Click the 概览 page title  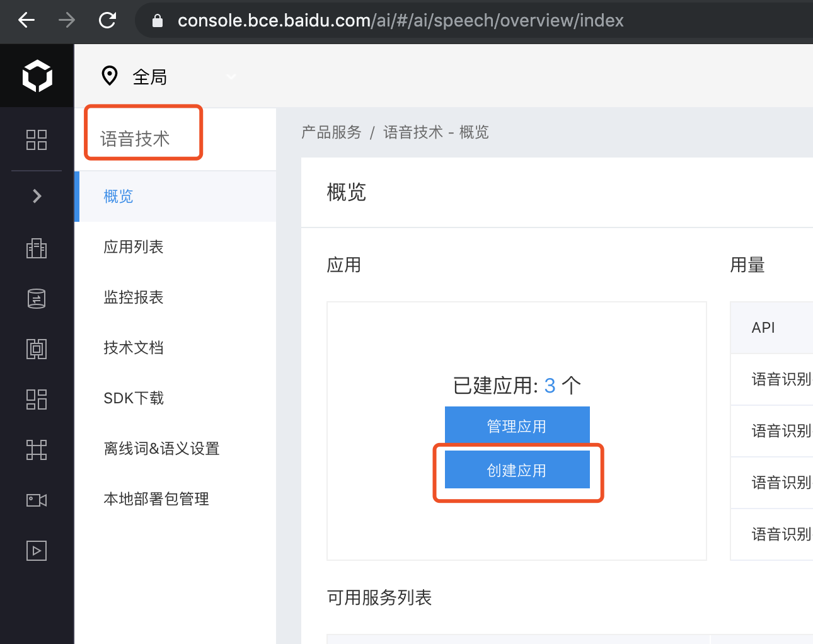346,192
